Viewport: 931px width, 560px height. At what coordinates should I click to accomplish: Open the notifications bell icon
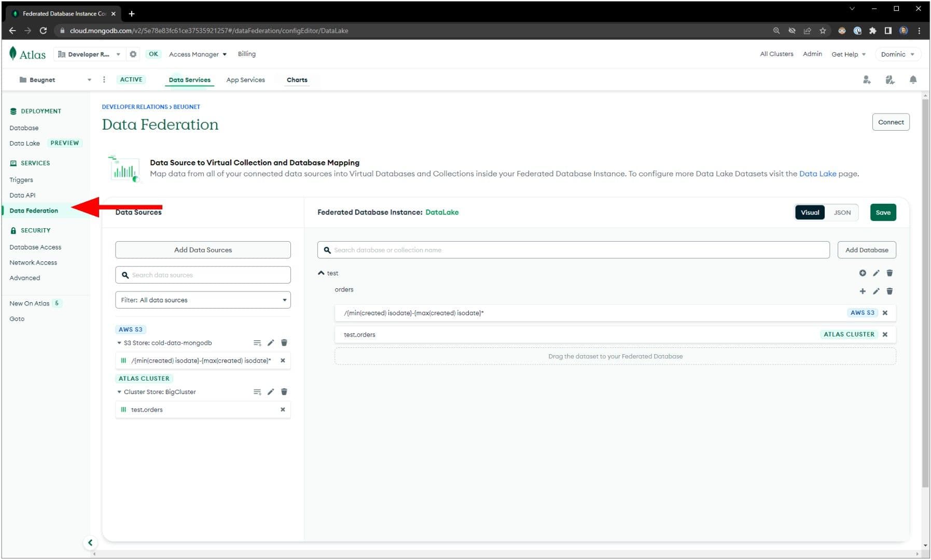point(913,80)
